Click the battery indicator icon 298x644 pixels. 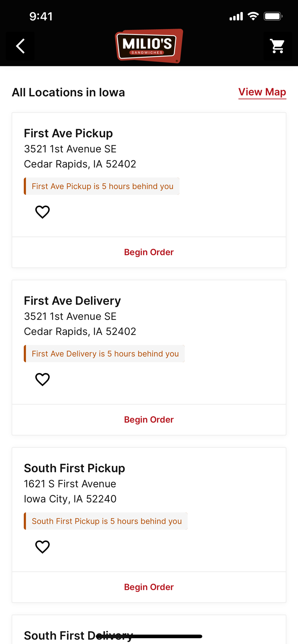(x=273, y=16)
